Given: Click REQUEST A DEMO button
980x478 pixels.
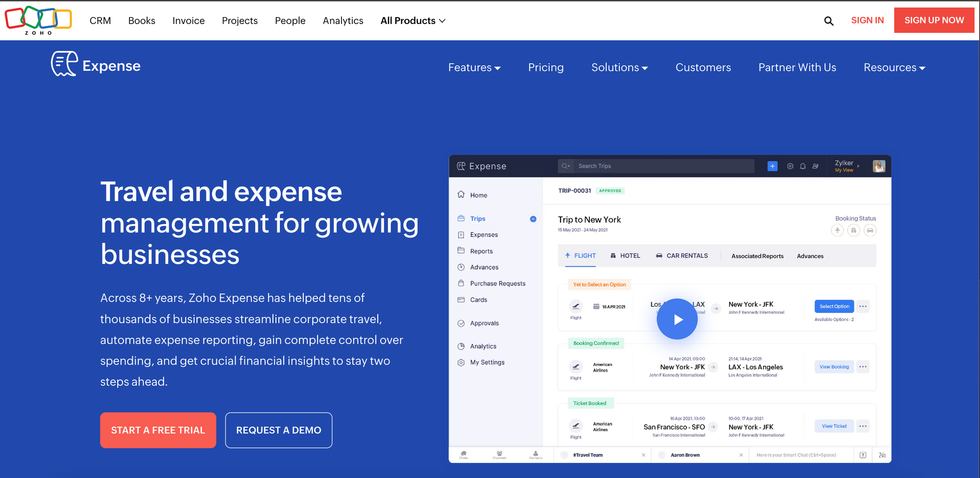Looking at the screenshot, I should pyautogui.click(x=279, y=430).
